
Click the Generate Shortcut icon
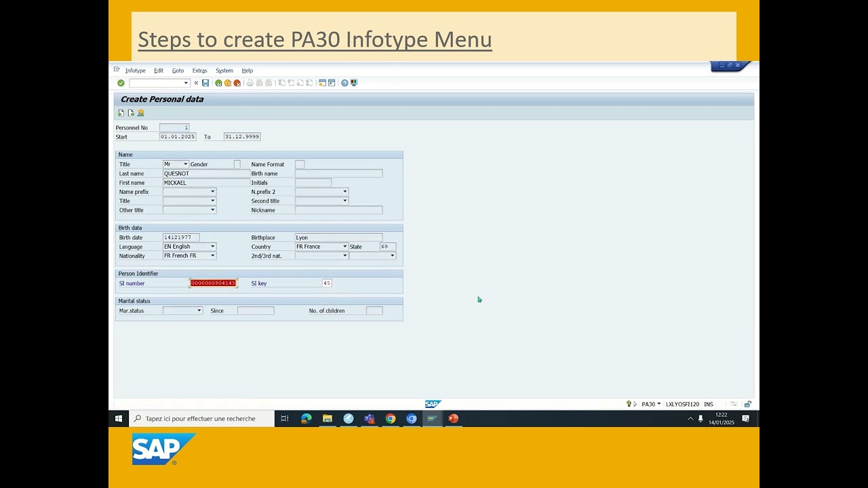(332, 83)
